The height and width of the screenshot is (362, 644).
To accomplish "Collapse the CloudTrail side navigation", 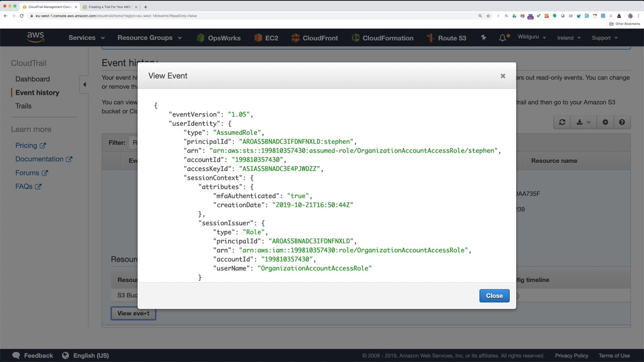I will pyautogui.click(x=85, y=84).
